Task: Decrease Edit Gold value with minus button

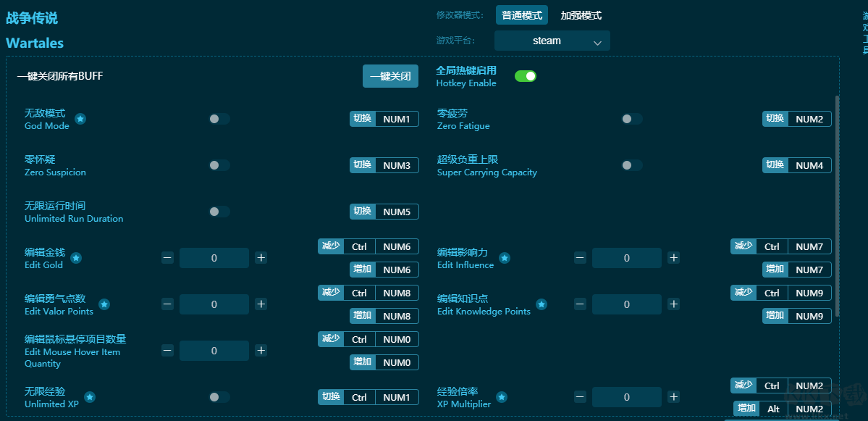Action: (168, 257)
